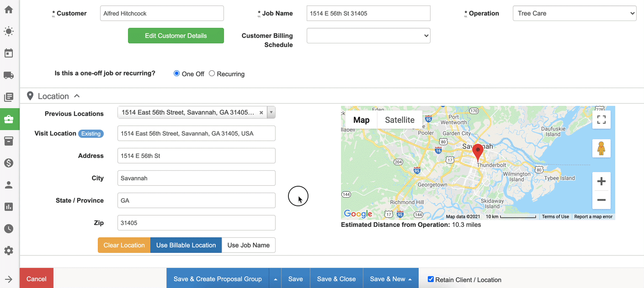
Task: Click the Customer name field
Action: coord(162,13)
